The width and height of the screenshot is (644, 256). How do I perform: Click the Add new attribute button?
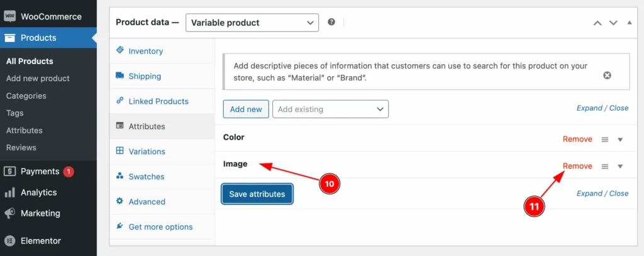point(246,109)
